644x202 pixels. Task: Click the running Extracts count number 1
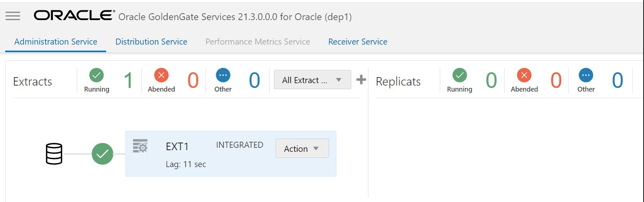click(x=128, y=80)
